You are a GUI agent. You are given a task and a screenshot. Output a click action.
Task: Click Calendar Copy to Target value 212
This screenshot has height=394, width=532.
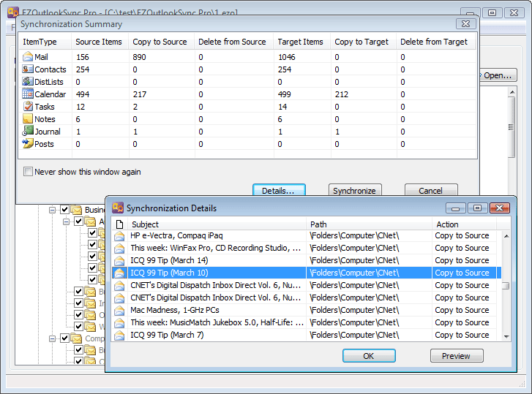coord(341,94)
